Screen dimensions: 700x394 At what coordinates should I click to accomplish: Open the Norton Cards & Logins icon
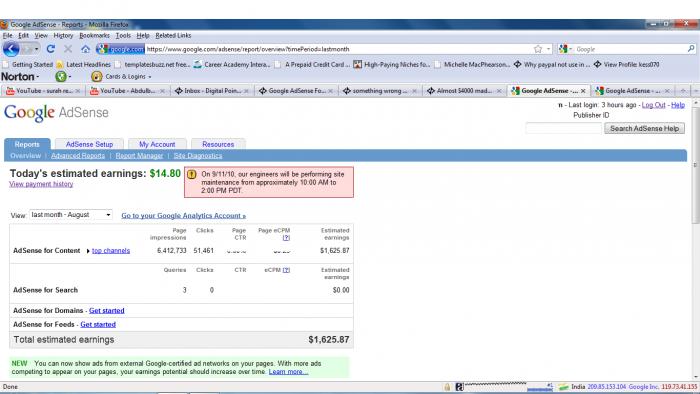tap(96, 77)
